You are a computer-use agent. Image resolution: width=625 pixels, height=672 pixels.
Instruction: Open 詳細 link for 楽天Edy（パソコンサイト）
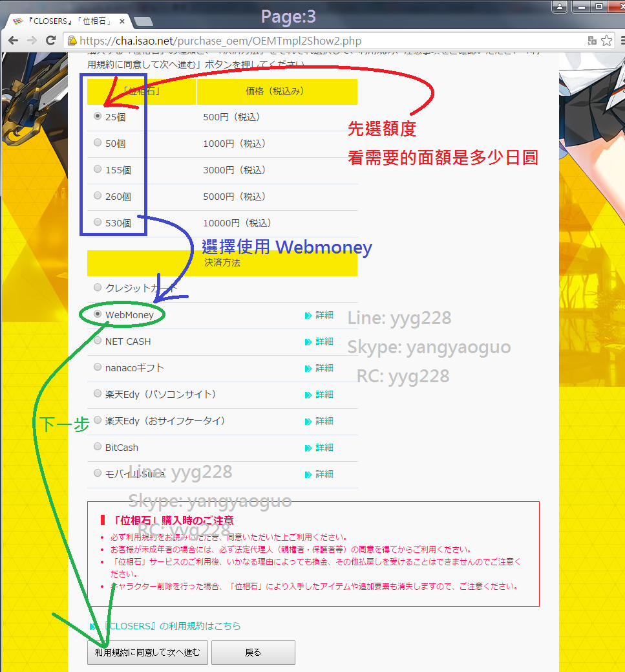(x=319, y=395)
